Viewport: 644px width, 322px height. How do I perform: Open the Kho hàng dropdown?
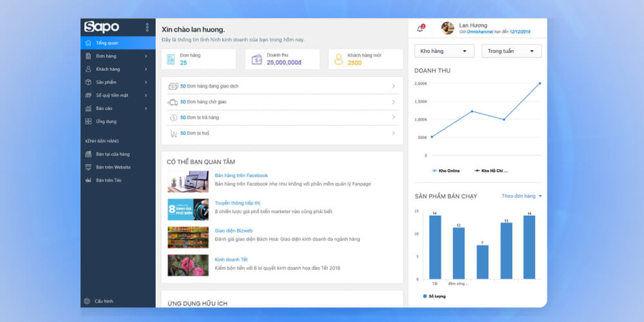pyautogui.click(x=444, y=51)
